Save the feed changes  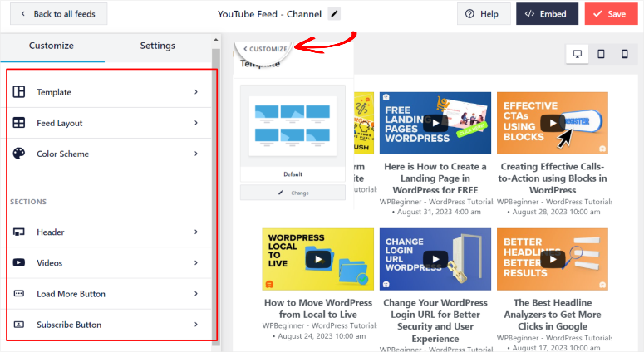point(611,14)
